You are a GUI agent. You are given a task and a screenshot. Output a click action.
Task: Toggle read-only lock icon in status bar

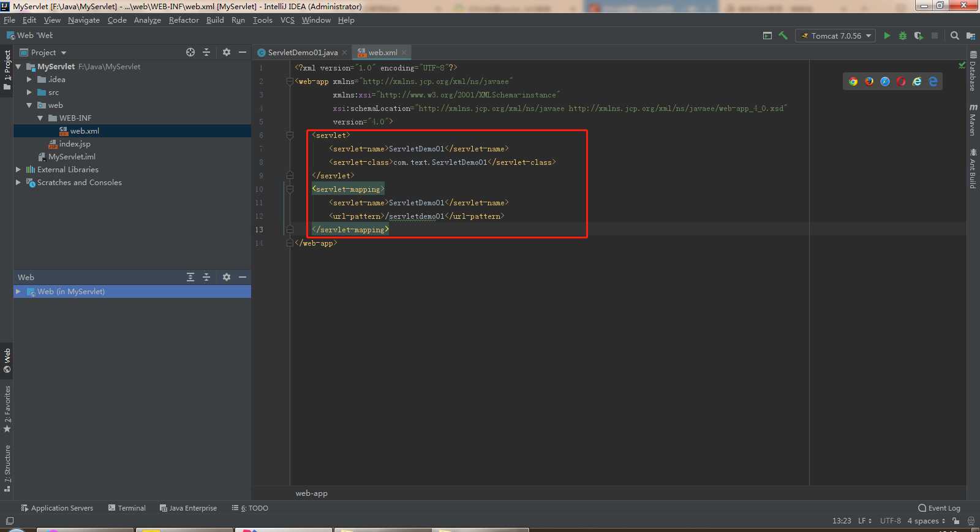coord(956,521)
